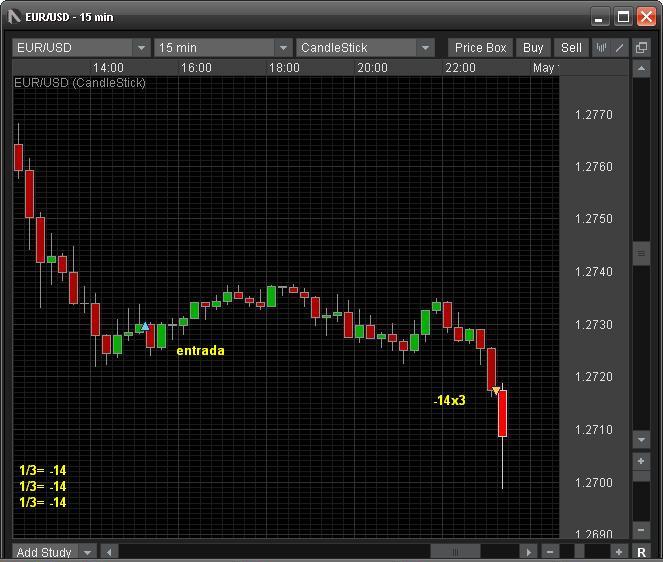
Task: Open the 15 min timeframe dropdown
Action: 283,48
